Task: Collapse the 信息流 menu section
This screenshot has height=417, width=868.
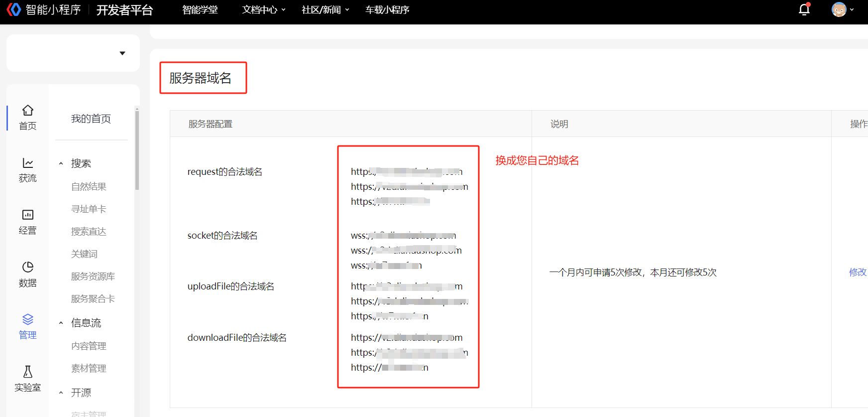Action: coord(61,323)
